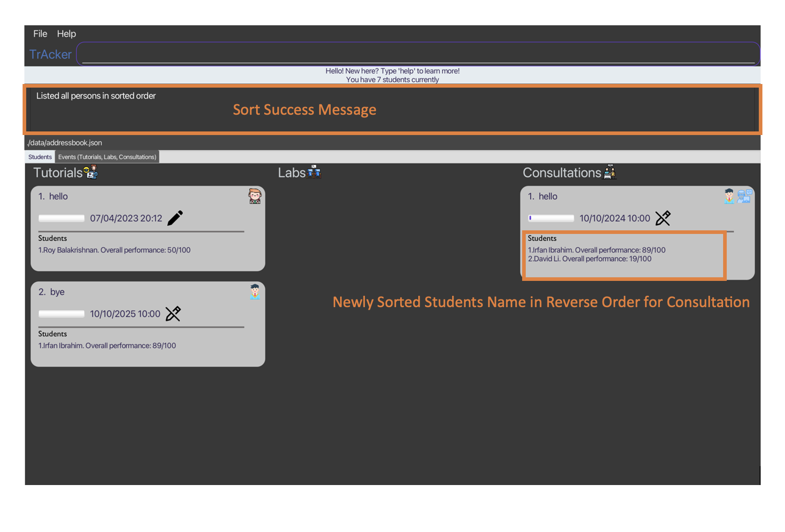785x532 pixels.
Task: Click the Labs header icon
Action: (x=314, y=172)
